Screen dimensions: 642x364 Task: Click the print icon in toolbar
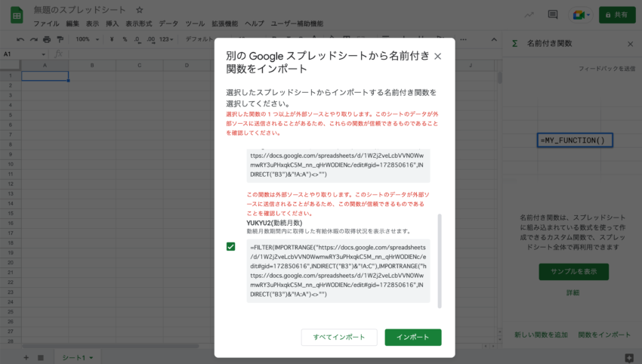pyautogui.click(x=47, y=39)
